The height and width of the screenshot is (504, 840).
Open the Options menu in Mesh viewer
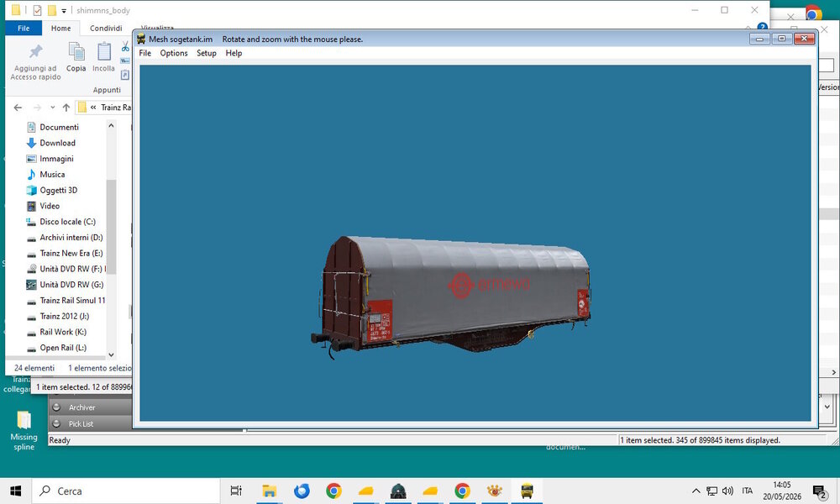[x=174, y=53]
